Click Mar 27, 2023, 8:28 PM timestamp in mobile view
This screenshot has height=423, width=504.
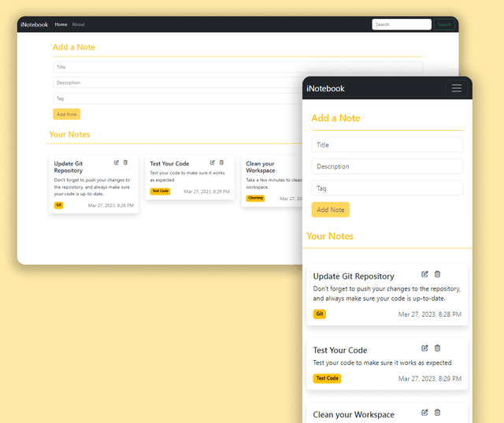(x=430, y=314)
